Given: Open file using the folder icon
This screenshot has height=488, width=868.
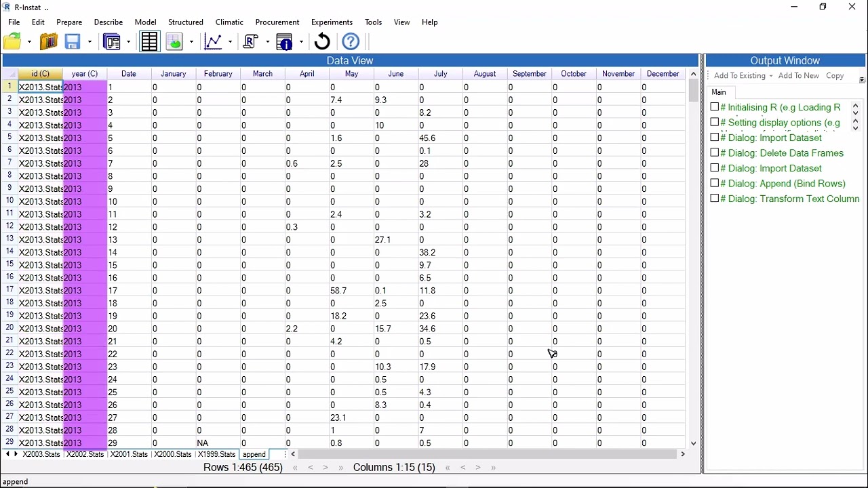Looking at the screenshot, I should click(13, 42).
